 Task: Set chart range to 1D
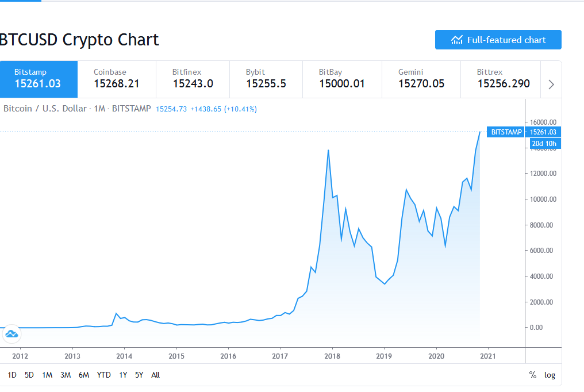pos(12,375)
